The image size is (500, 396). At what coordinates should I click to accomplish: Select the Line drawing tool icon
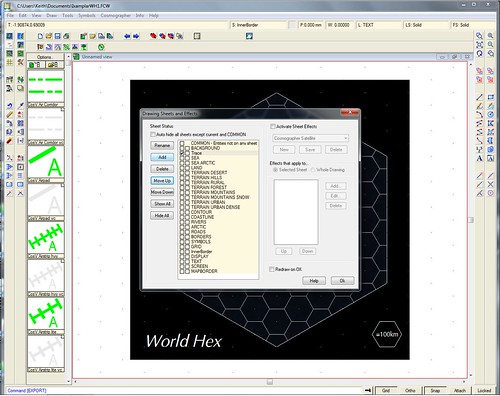[479, 97]
